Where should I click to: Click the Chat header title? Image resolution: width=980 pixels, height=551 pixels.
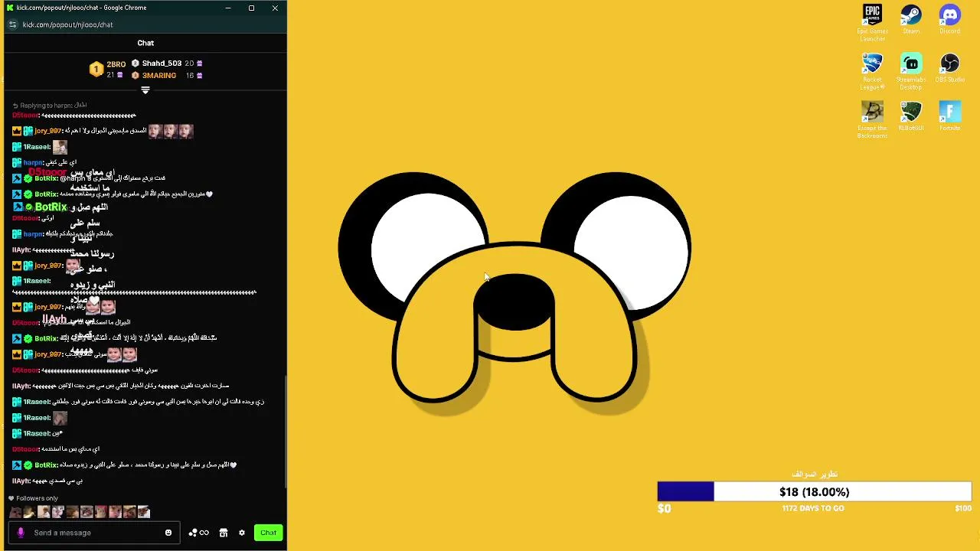click(x=145, y=43)
